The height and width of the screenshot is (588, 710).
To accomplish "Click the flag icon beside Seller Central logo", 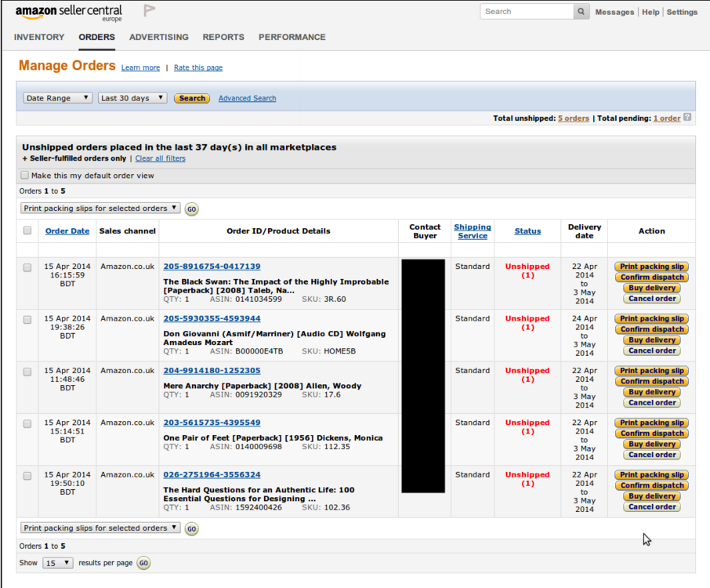I will point(149,11).
